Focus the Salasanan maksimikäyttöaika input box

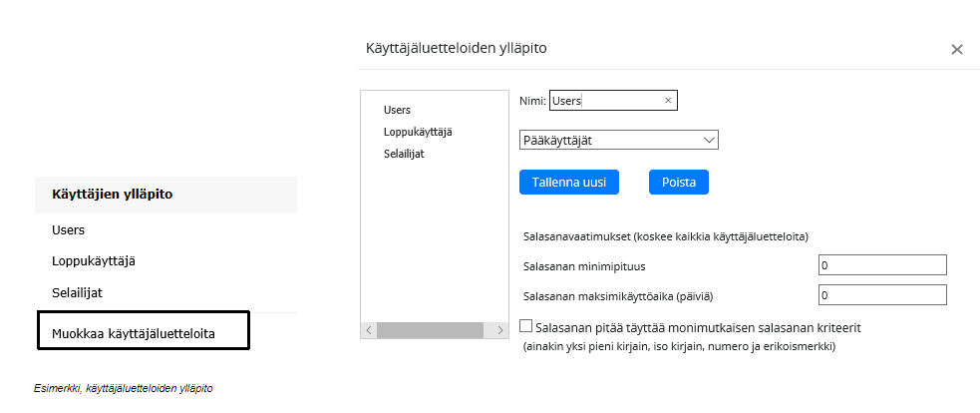(881, 295)
